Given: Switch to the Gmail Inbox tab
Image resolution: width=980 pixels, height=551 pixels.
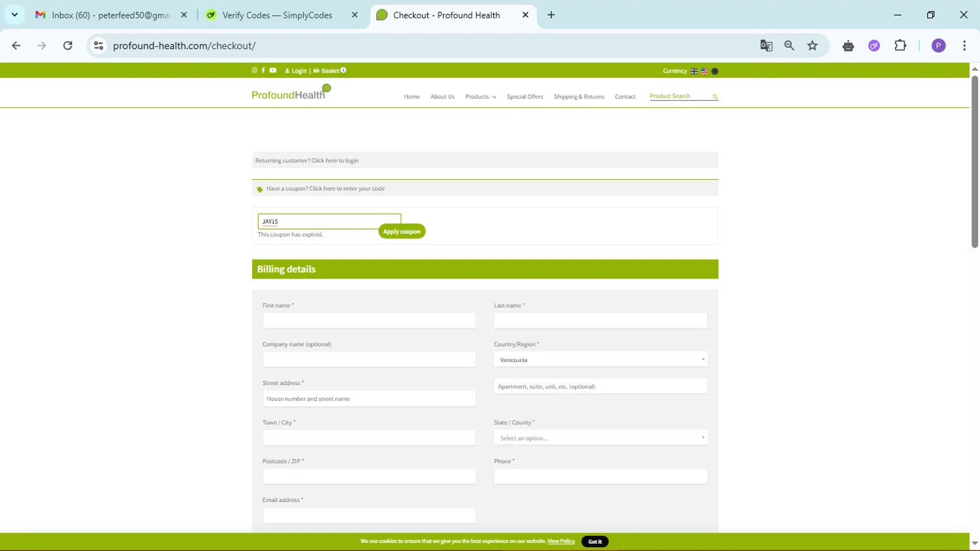Looking at the screenshot, I should pyautogui.click(x=111, y=15).
